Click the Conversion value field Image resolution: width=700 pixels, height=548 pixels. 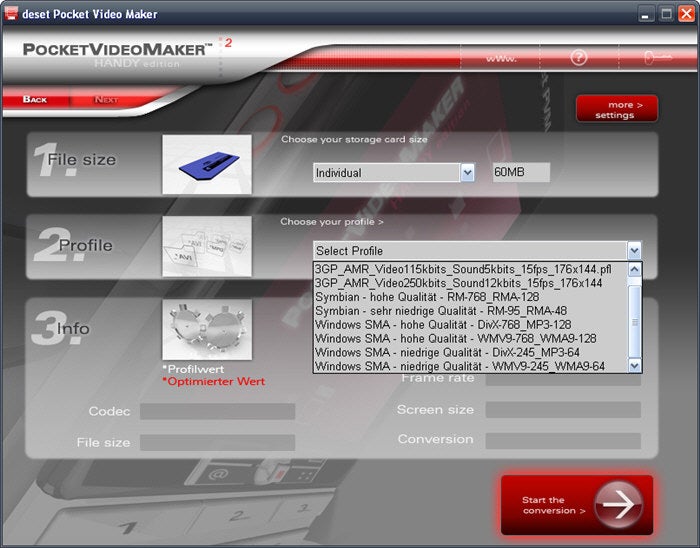click(563, 441)
